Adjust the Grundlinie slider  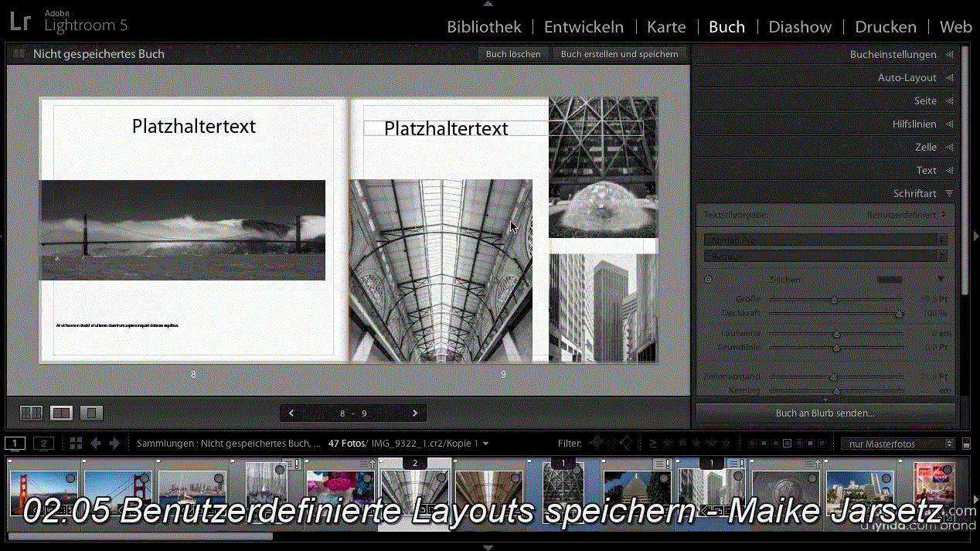click(836, 348)
